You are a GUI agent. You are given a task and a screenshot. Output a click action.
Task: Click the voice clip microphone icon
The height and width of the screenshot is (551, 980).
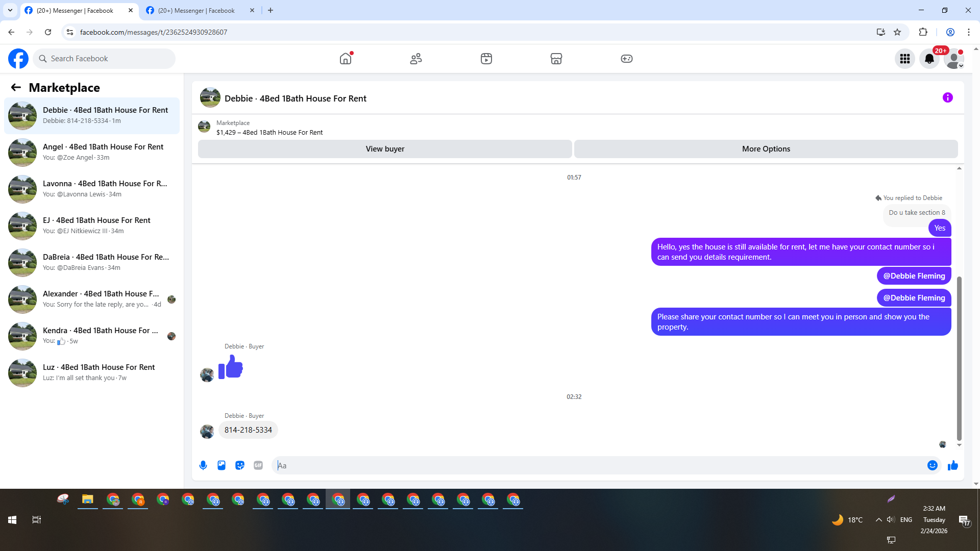(x=203, y=465)
